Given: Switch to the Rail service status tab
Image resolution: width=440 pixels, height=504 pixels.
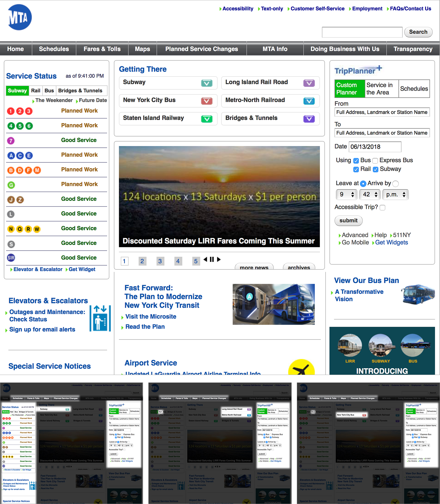Looking at the screenshot, I should coord(36,91).
